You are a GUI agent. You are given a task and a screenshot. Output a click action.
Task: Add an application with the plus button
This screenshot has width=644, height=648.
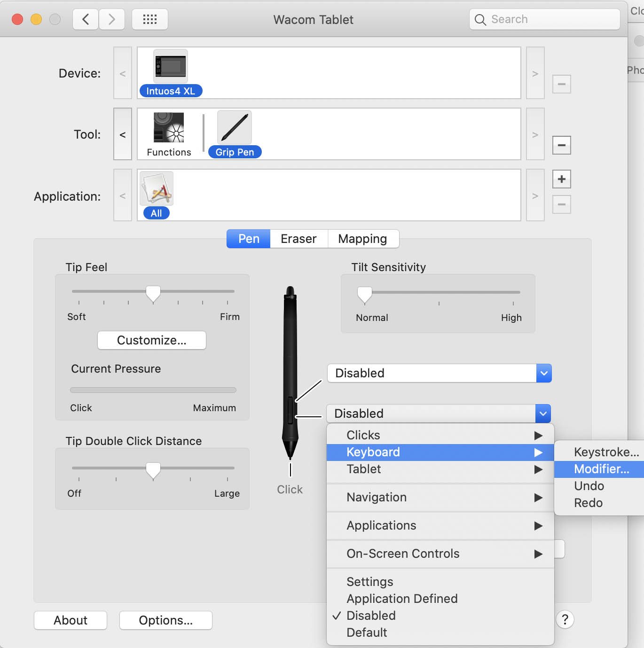point(561,179)
